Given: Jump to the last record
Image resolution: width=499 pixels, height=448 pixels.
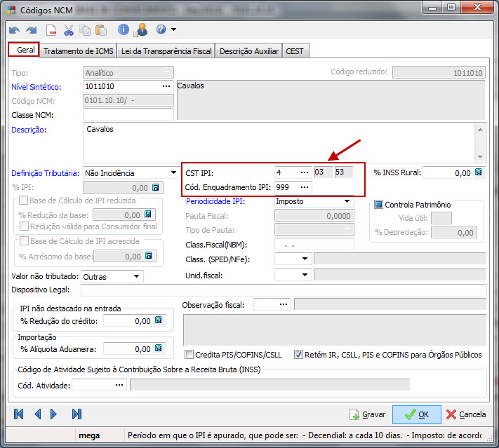Looking at the screenshot, I should pyautogui.click(x=76, y=414).
